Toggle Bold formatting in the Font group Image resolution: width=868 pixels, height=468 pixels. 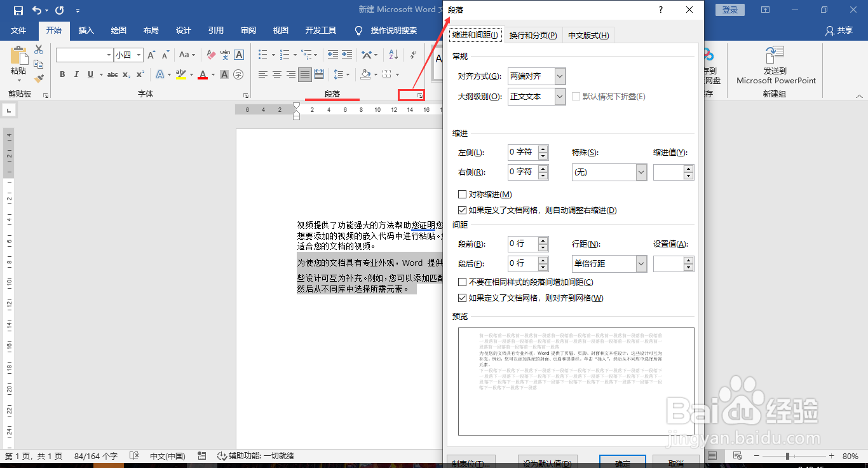point(62,75)
